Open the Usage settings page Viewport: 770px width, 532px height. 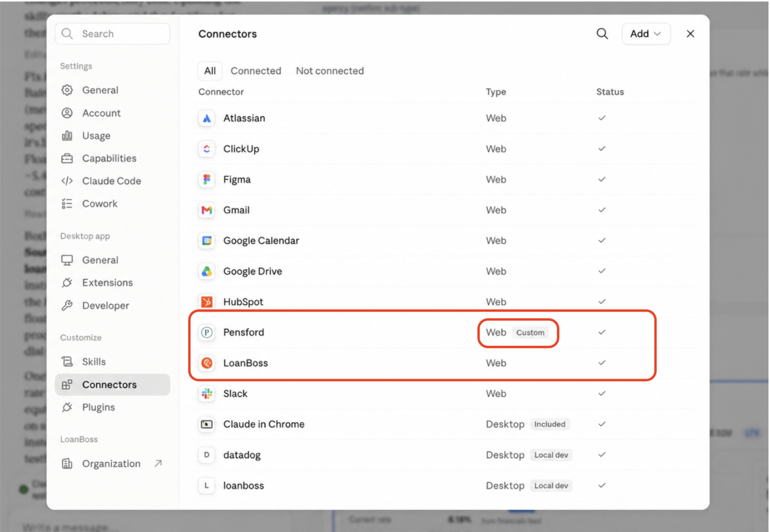click(112, 136)
